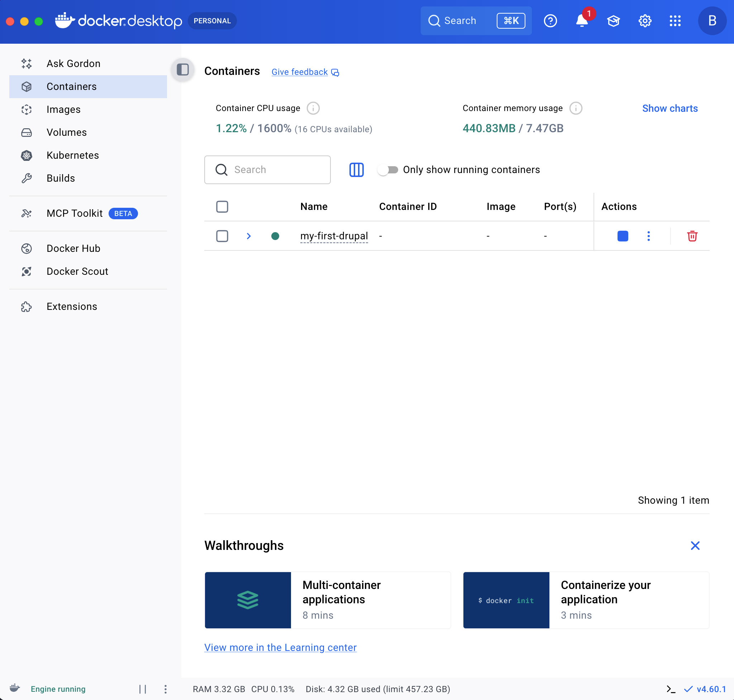Open the notifications bell
The image size is (734, 700).
582,20
